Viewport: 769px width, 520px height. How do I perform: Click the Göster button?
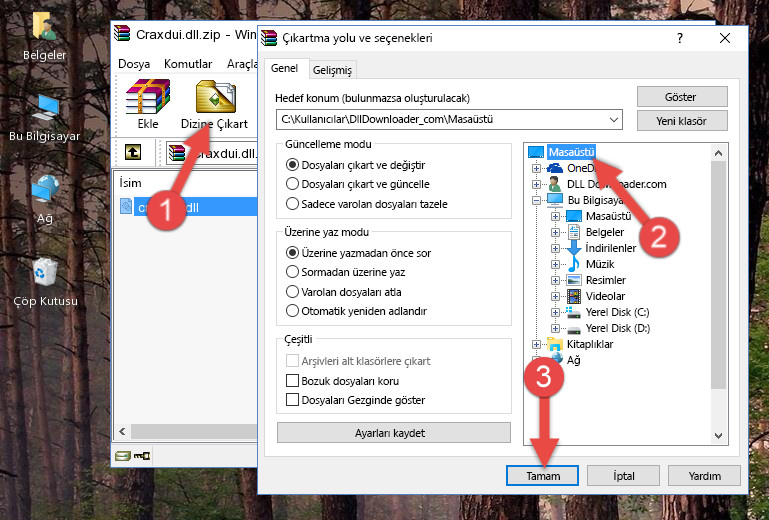coord(682,97)
